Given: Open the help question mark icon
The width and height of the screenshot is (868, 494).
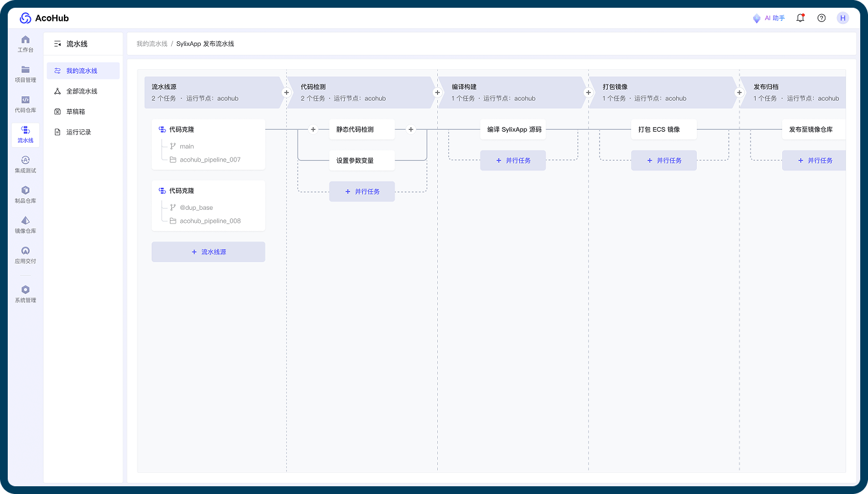Looking at the screenshot, I should pyautogui.click(x=821, y=18).
